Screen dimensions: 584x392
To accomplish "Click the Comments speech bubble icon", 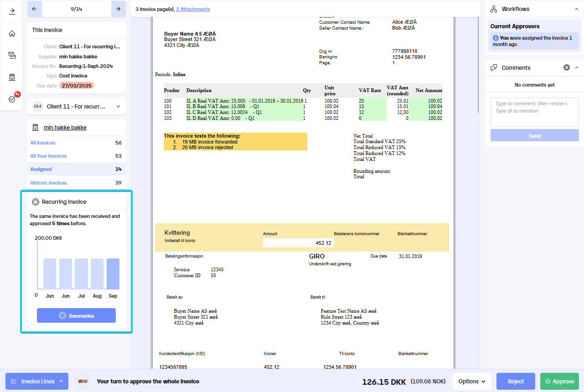I will click(494, 67).
